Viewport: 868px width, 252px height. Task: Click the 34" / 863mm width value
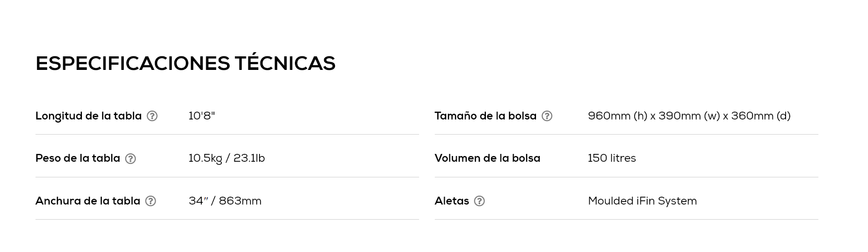(225, 201)
